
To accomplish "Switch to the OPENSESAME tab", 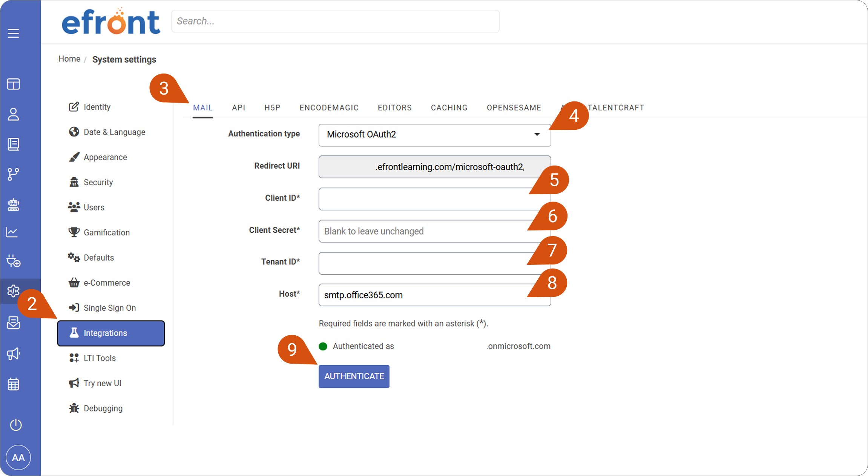I will (514, 108).
